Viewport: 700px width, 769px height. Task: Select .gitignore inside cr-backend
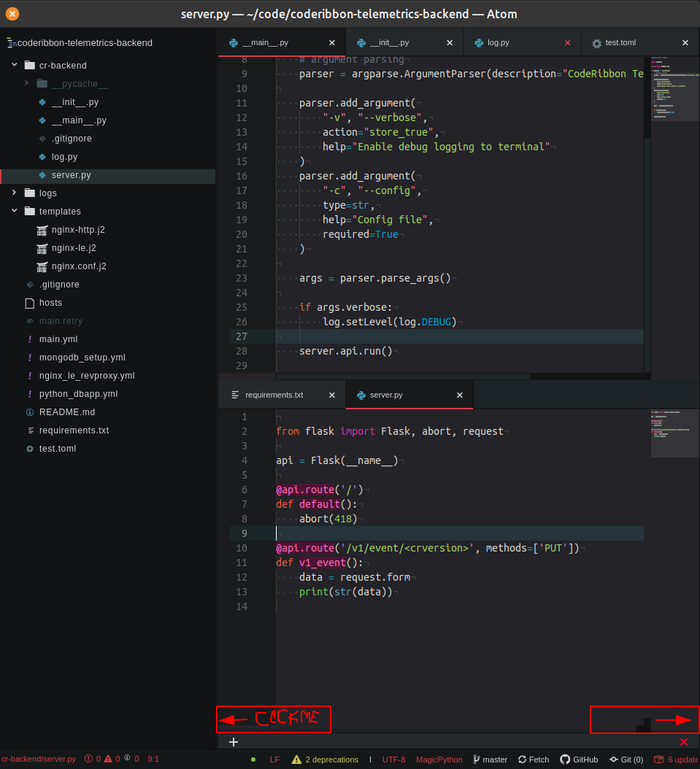72,139
